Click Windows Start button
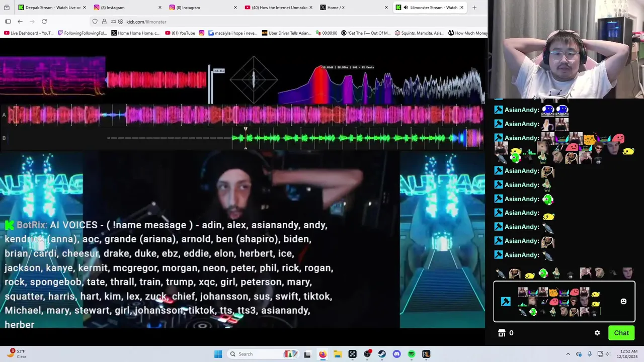This screenshot has height=362, width=644. pyautogui.click(x=218, y=354)
